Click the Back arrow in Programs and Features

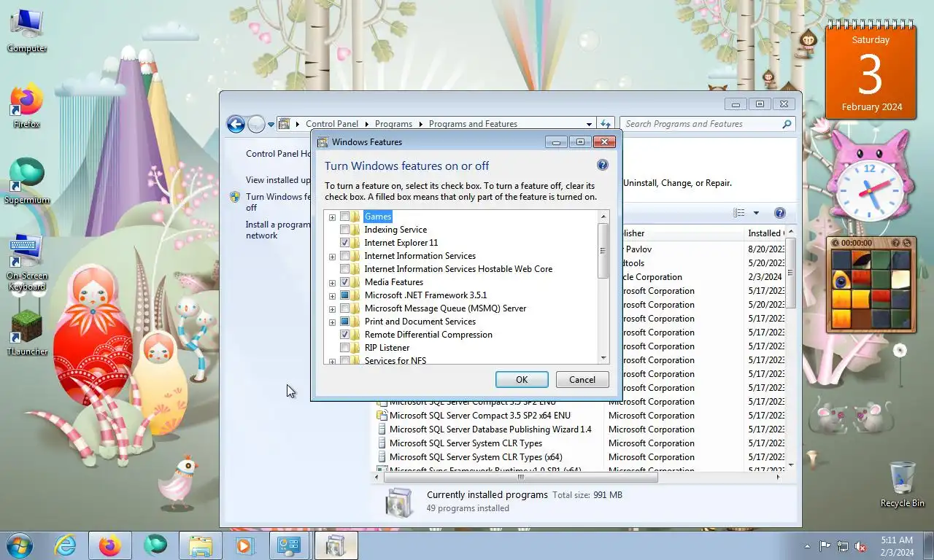[x=236, y=124]
